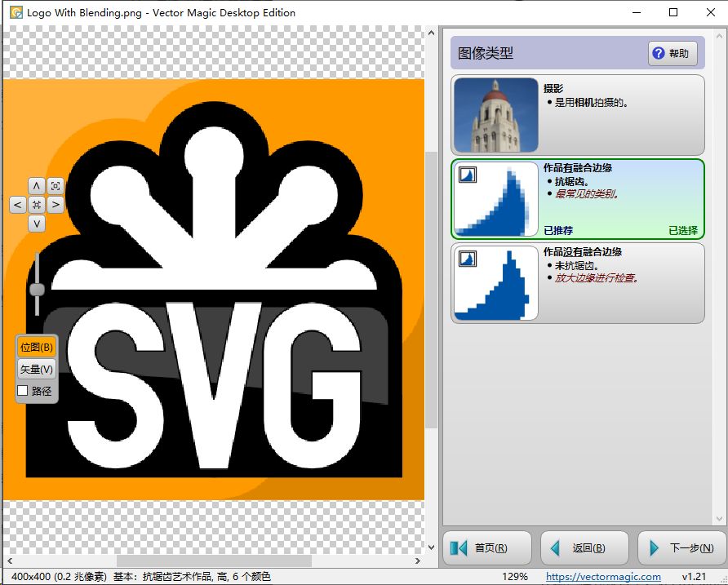Image resolution: width=728 pixels, height=585 pixels.
Task: Open 帮助 for the image type step
Action: pos(673,53)
